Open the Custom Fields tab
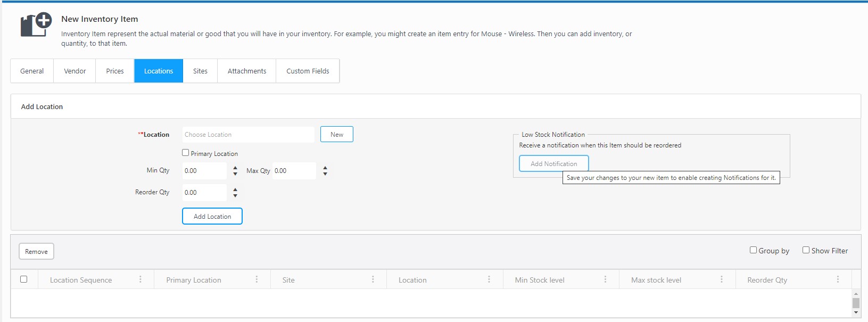The height and width of the screenshot is (322, 868). pos(308,71)
